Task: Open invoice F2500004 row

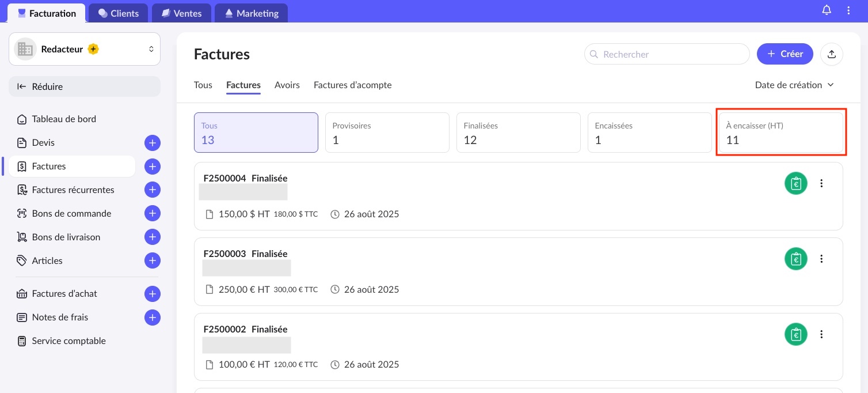Action: click(519, 196)
